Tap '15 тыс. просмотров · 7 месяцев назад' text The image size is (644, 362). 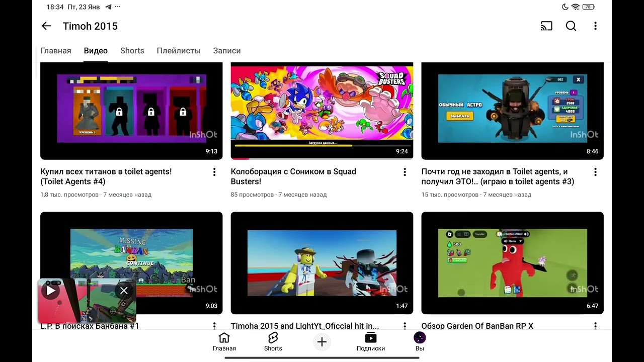click(x=476, y=195)
